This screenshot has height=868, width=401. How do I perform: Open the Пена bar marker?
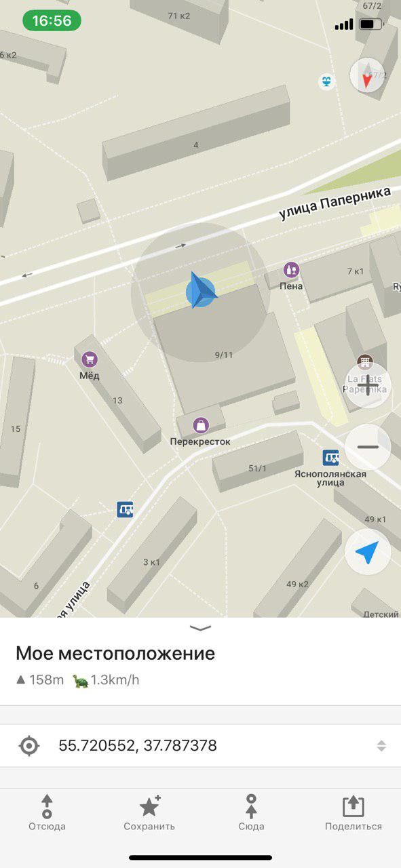click(x=291, y=270)
